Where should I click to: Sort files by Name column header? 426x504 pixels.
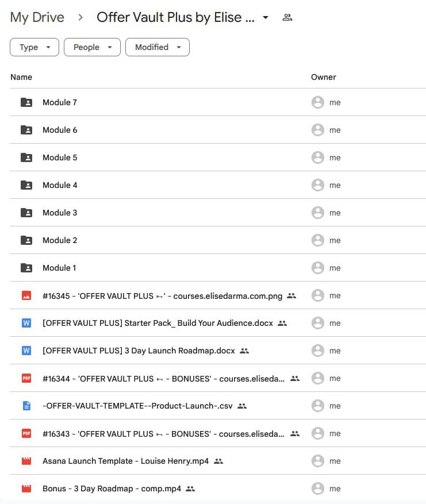21,77
